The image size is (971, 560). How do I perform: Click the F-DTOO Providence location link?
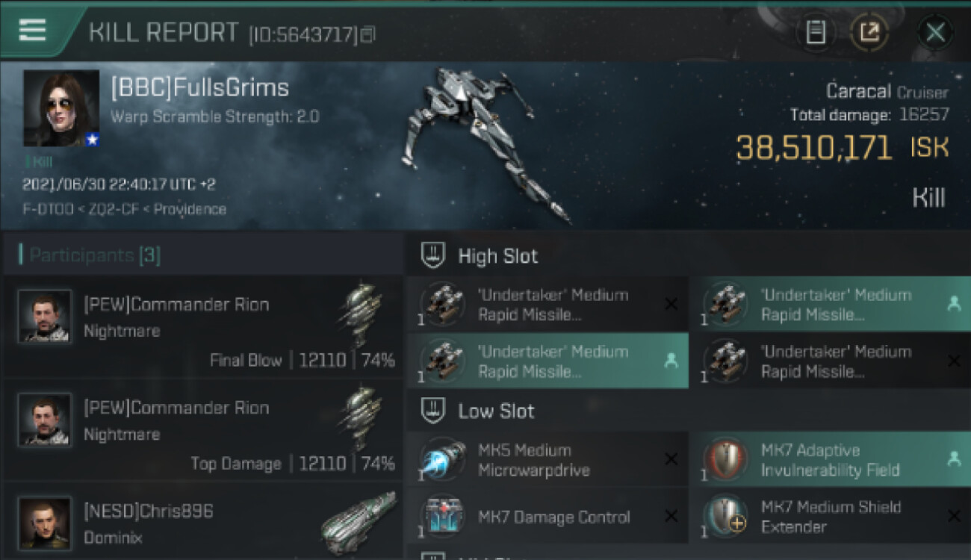click(x=124, y=209)
